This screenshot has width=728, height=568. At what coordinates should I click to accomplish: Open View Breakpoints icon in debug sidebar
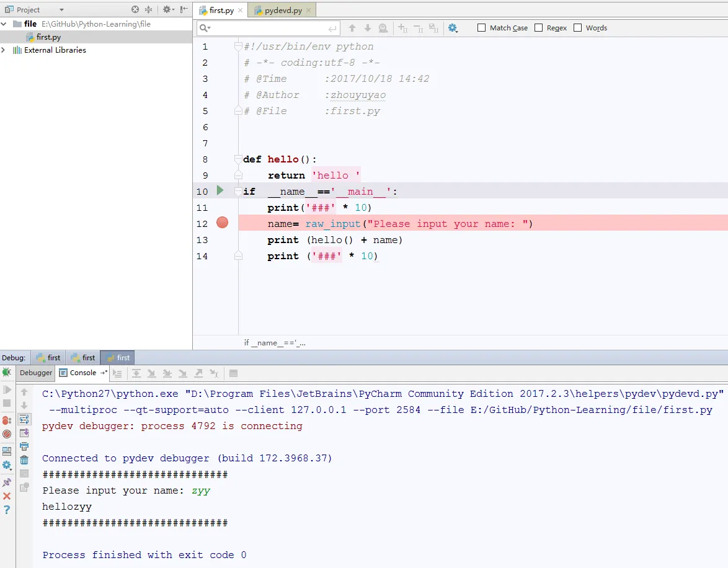(x=7, y=420)
